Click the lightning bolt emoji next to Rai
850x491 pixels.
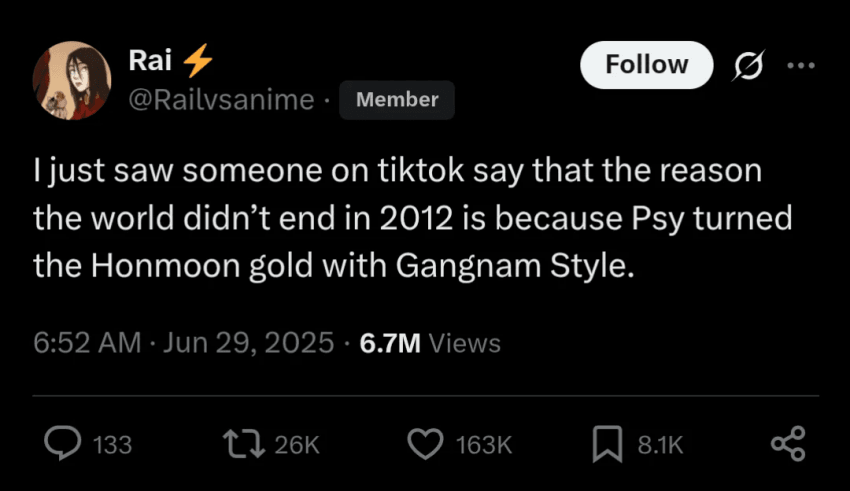pos(198,61)
